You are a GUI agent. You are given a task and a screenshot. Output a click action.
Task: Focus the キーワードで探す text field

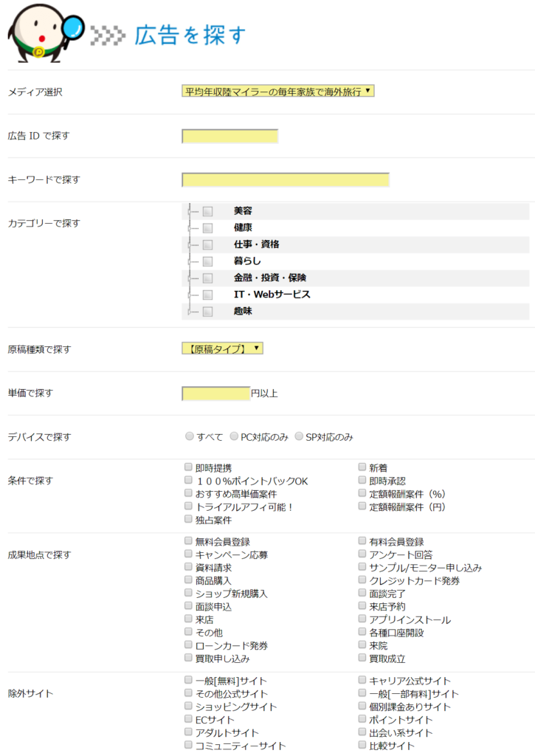(285, 180)
